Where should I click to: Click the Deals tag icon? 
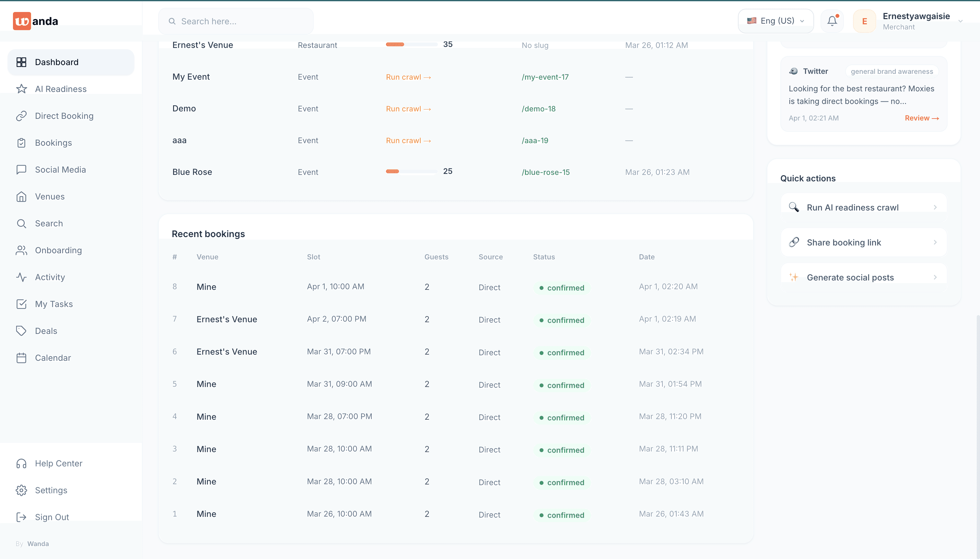pos(21,331)
